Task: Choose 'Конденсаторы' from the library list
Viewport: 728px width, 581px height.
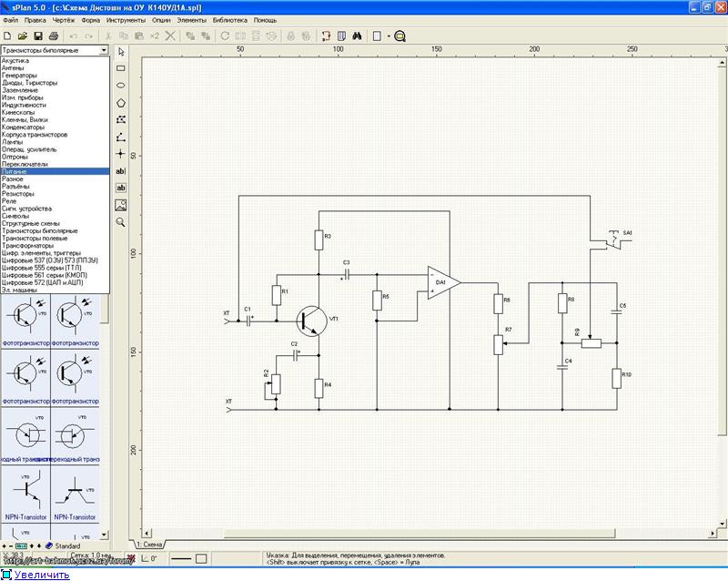Action: click(x=24, y=127)
